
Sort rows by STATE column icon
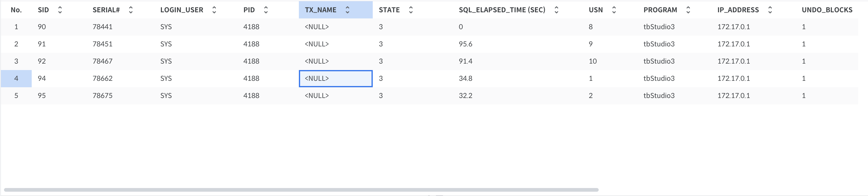[411, 10]
